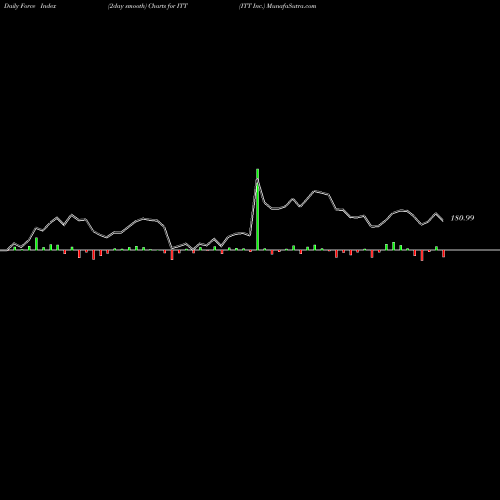This screenshot has height=500, width=500.
Task: Click the 180.99 value label
Action: coord(462,218)
